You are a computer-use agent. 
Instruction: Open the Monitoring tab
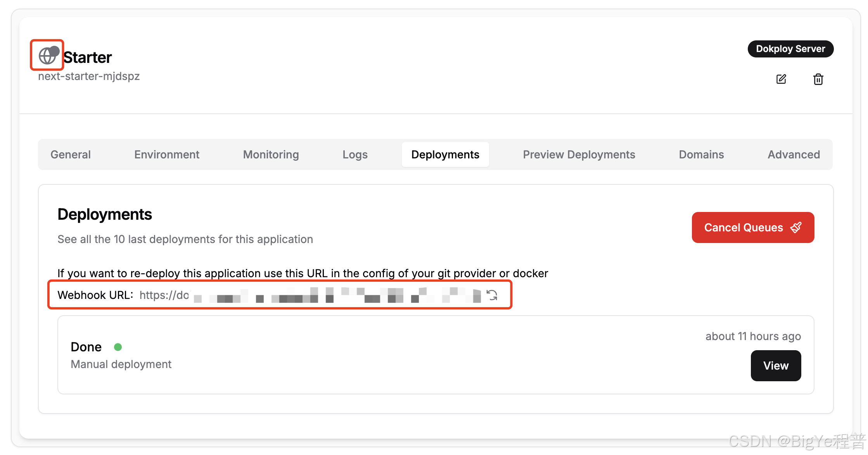coord(271,155)
